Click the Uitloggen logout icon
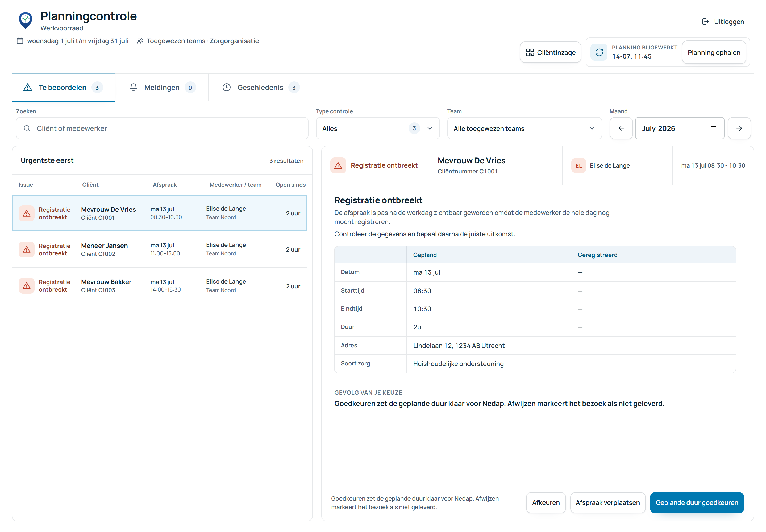This screenshot has height=532, width=766. 705,22
